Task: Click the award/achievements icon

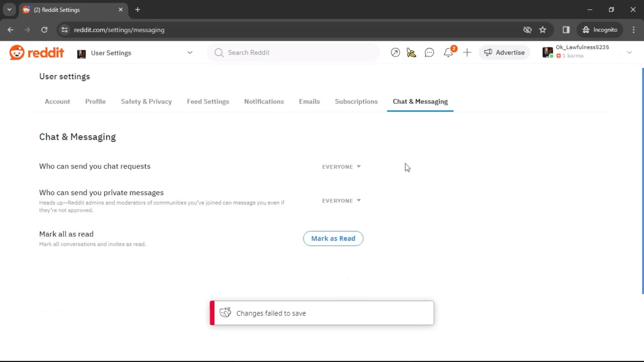Action: [x=411, y=53]
